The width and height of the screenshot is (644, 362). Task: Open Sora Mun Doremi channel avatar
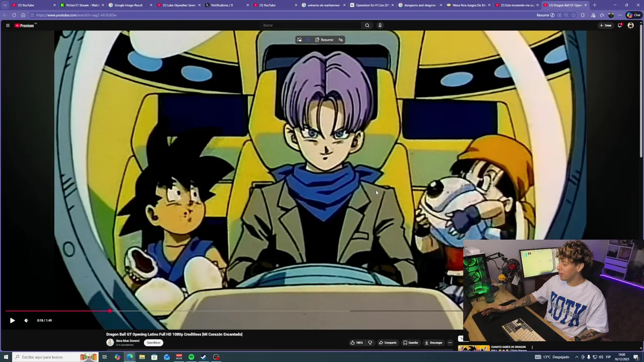tap(110, 342)
